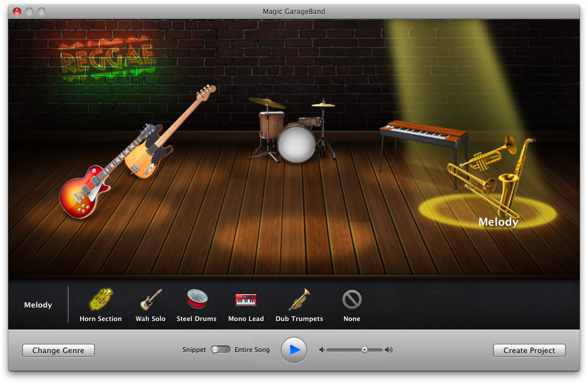The height and width of the screenshot is (383, 588).
Task: Select the Mono Lead keyboard option
Action: [246, 304]
